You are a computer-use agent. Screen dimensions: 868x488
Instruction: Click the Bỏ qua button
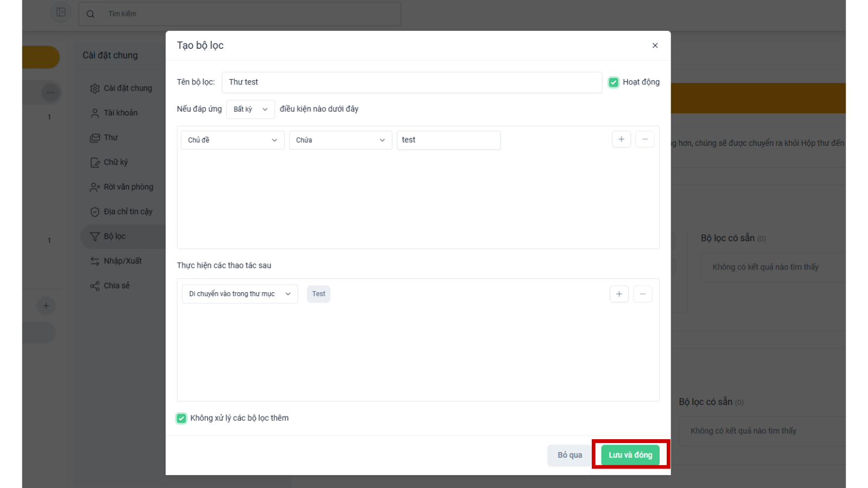[570, 455]
